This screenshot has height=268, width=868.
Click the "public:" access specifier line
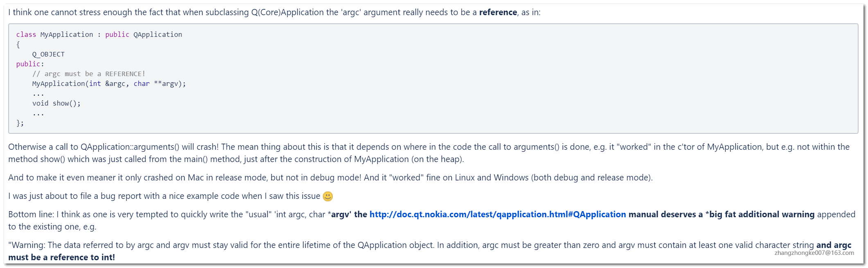(30, 64)
